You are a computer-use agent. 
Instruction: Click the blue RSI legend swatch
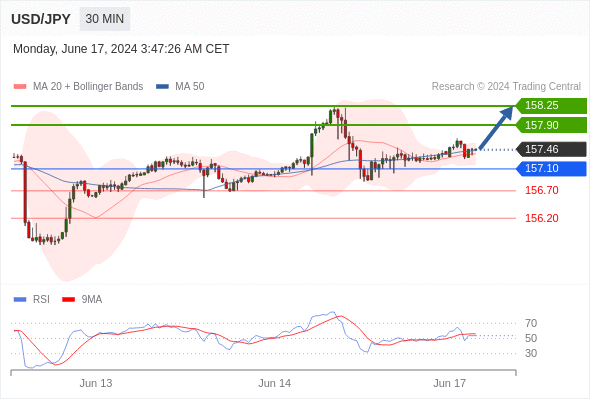pos(20,300)
